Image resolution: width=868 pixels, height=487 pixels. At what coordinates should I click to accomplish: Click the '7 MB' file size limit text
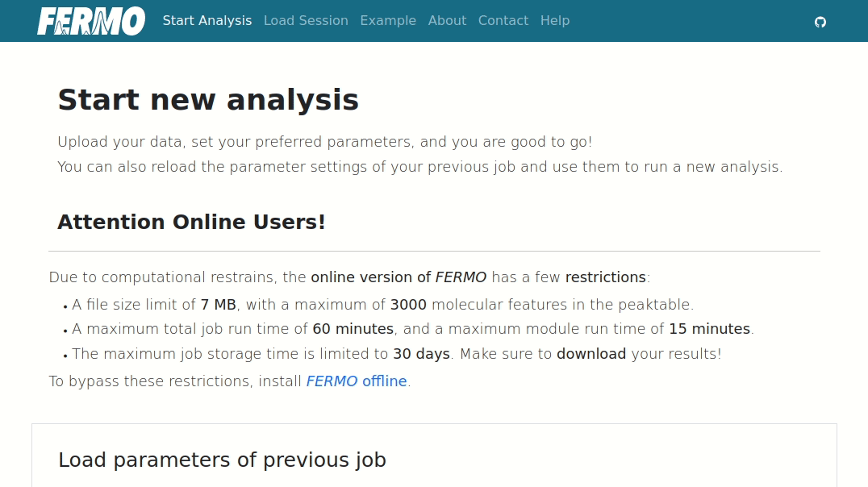click(218, 305)
